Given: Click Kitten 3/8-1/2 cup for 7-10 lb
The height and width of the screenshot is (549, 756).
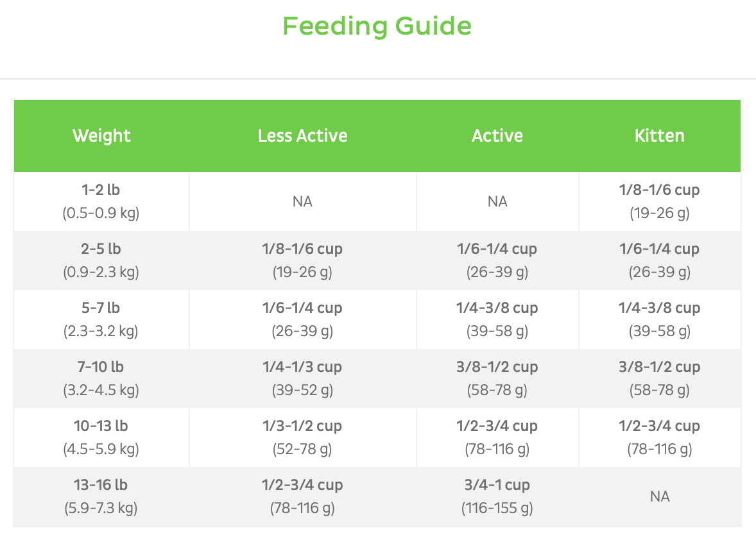Looking at the screenshot, I should coord(659,378).
